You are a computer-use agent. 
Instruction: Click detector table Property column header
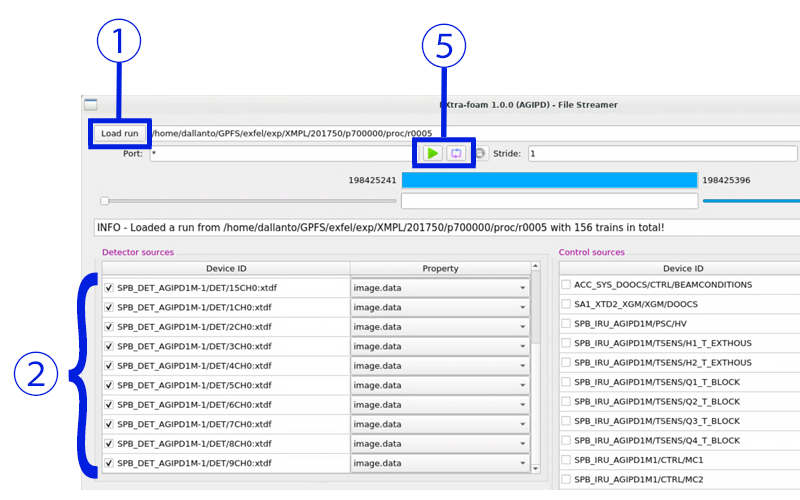click(440, 268)
